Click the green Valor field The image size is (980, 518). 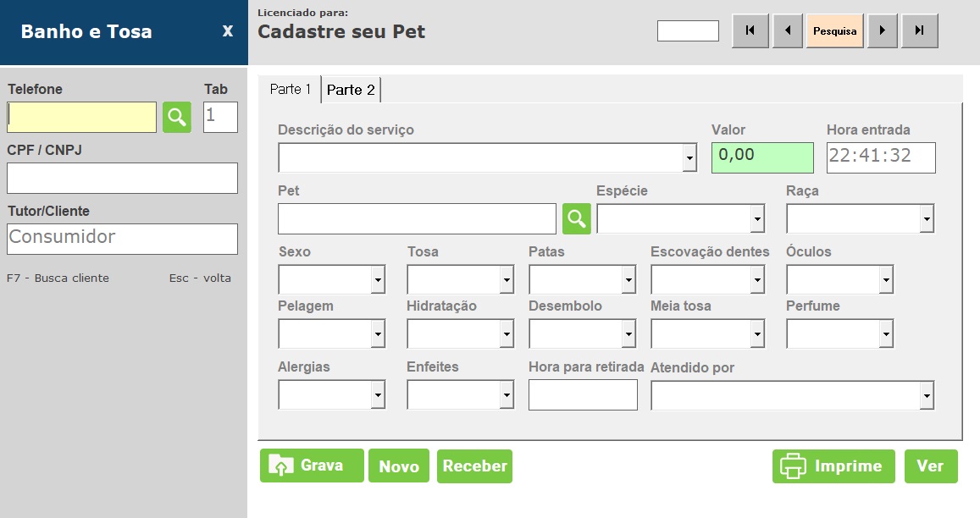tap(762, 157)
